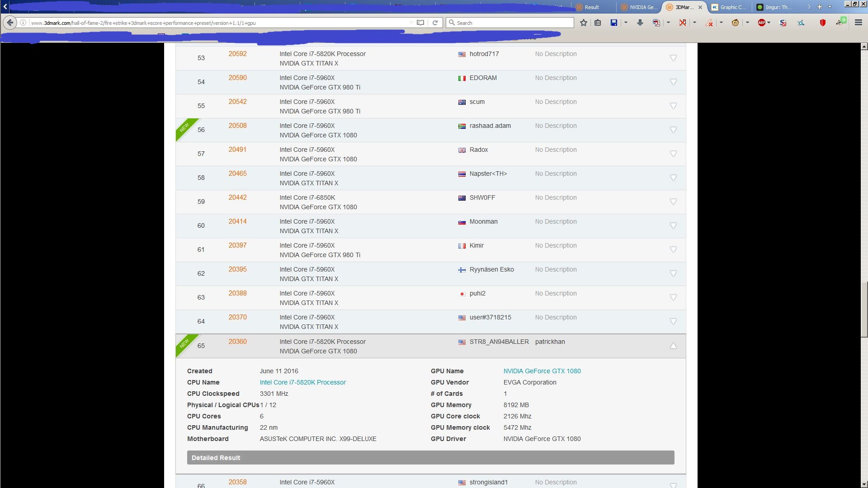Click the blue floppy disk save icon
This screenshot has width=868, height=488.
click(x=614, y=23)
